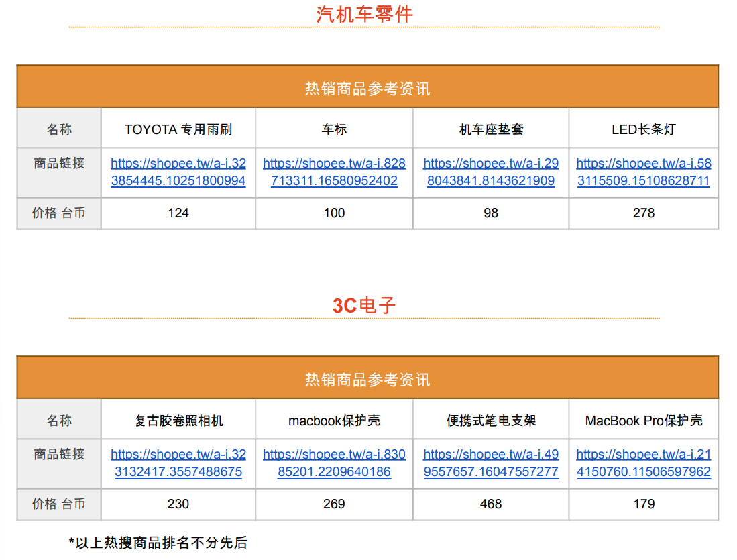737x560 pixels.
Task: Open the Shopee link for 车标
Action: pyautogui.click(x=334, y=172)
